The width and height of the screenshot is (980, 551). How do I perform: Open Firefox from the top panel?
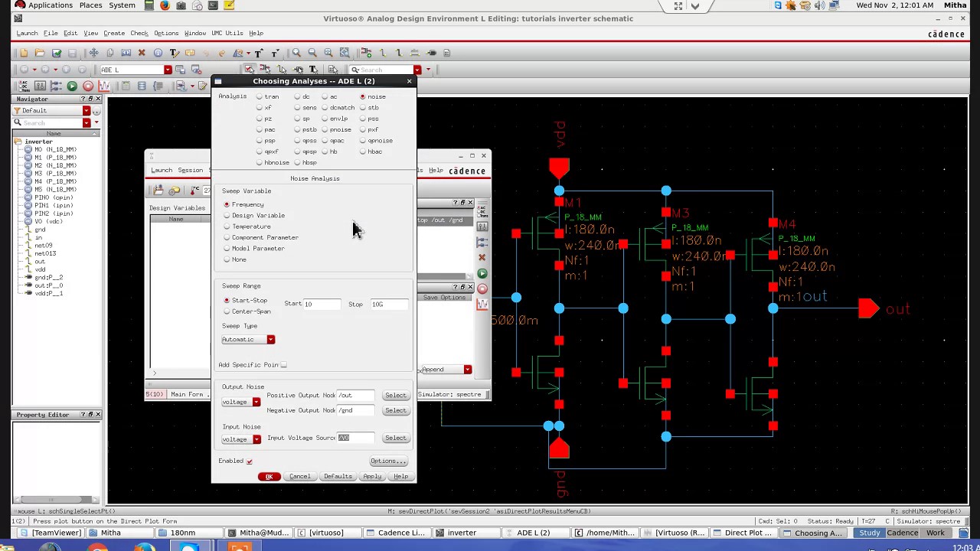(165, 5)
